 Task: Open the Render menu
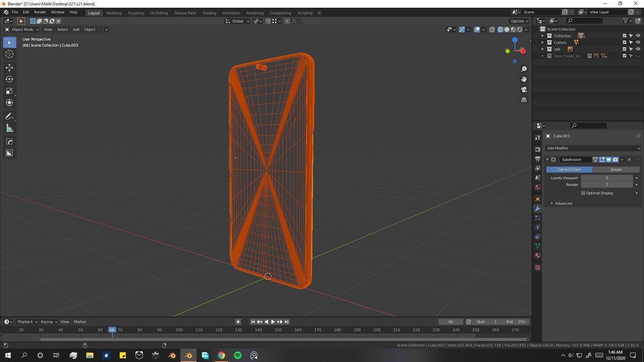pyautogui.click(x=40, y=12)
